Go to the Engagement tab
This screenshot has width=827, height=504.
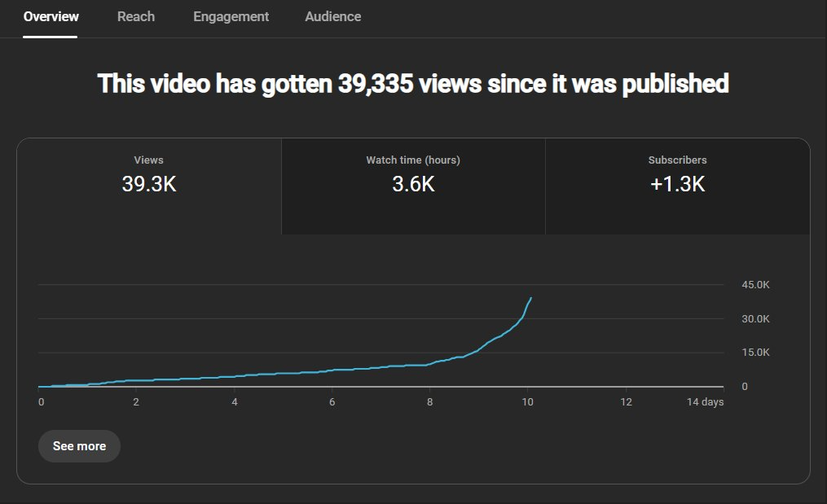tap(231, 17)
